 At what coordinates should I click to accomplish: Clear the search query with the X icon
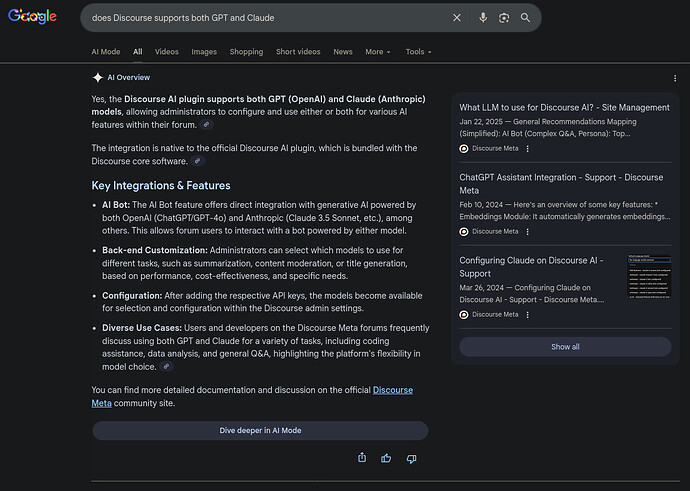[457, 18]
